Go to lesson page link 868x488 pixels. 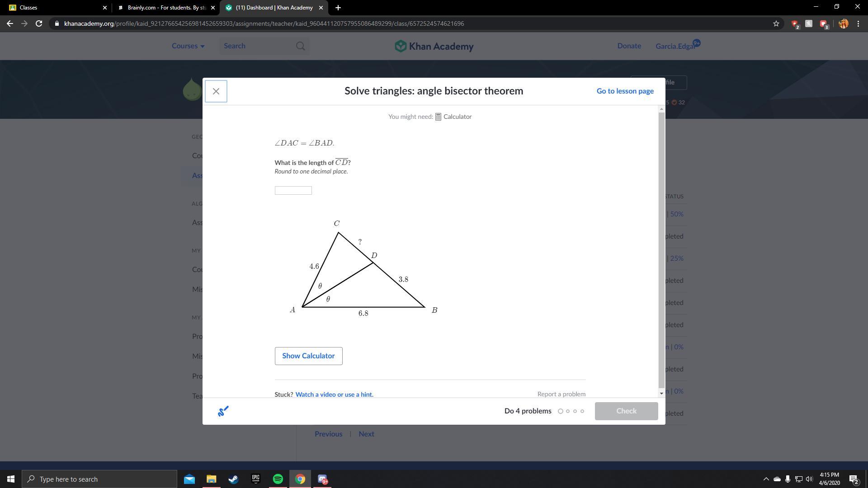click(x=625, y=91)
